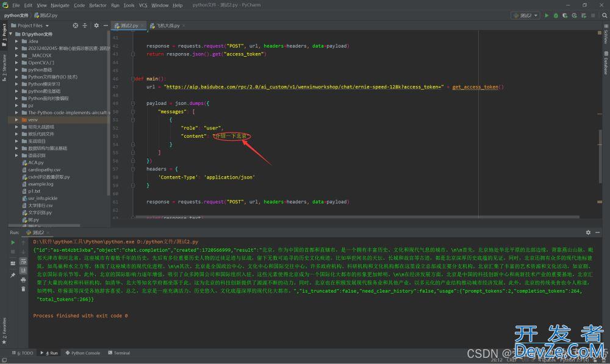Open the TODO tool window button
The height and width of the screenshot is (364, 610).
coord(23,353)
